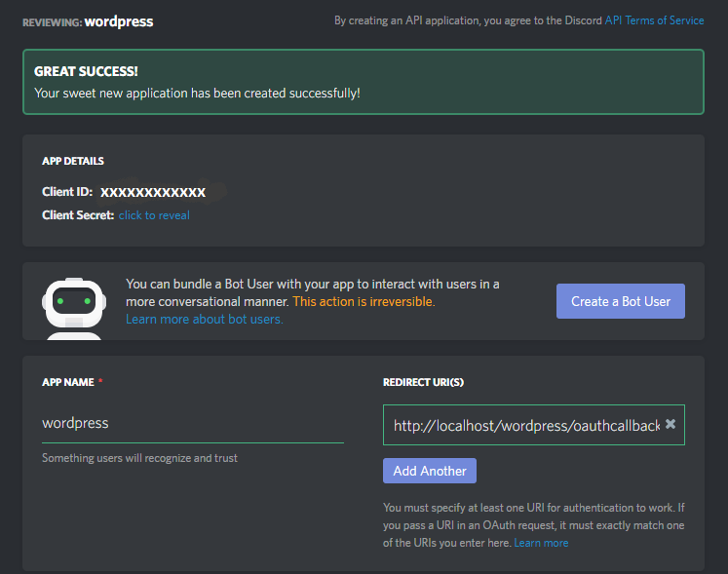728x574 pixels.
Task: Click the Great Success notification banner
Action: (364, 82)
